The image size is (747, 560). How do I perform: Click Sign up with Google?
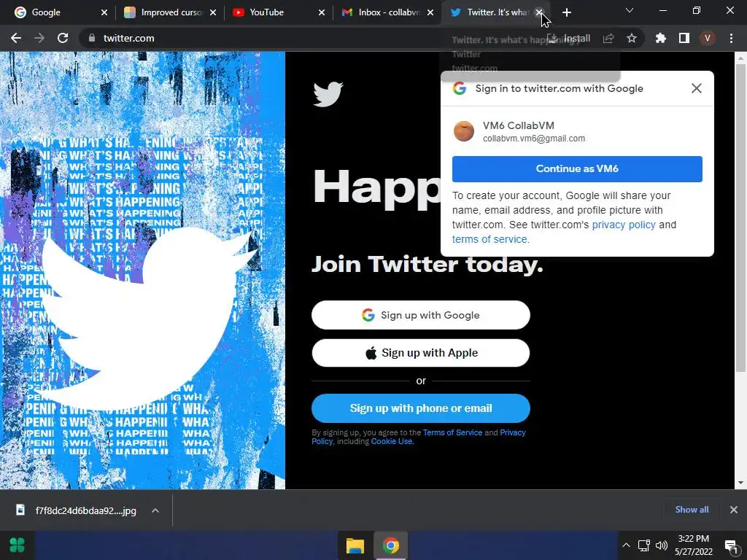click(x=421, y=315)
